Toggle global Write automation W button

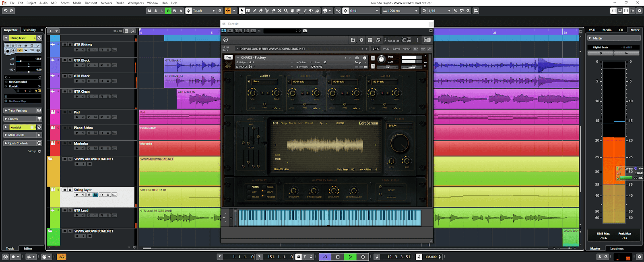tap(174, 11)
